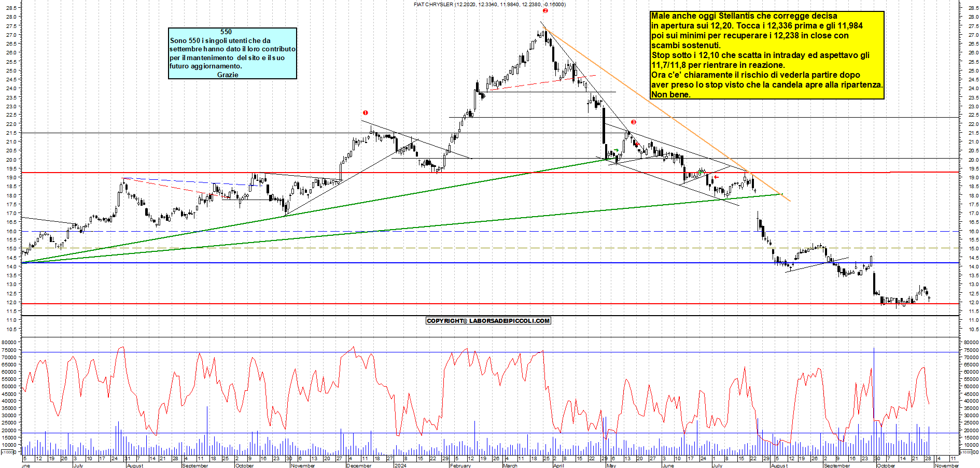Click the '2024' year label on time axis

click(400, 465)
